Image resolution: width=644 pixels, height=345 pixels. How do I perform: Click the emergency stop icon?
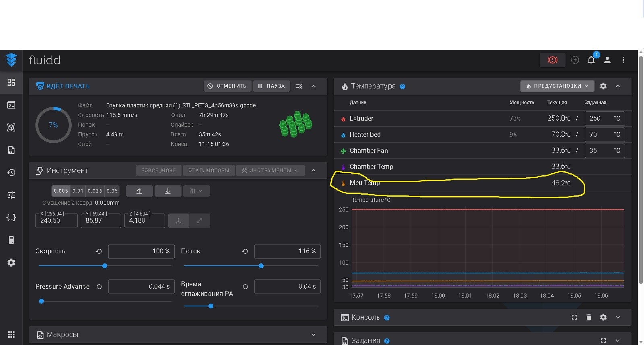coord(552,60)
